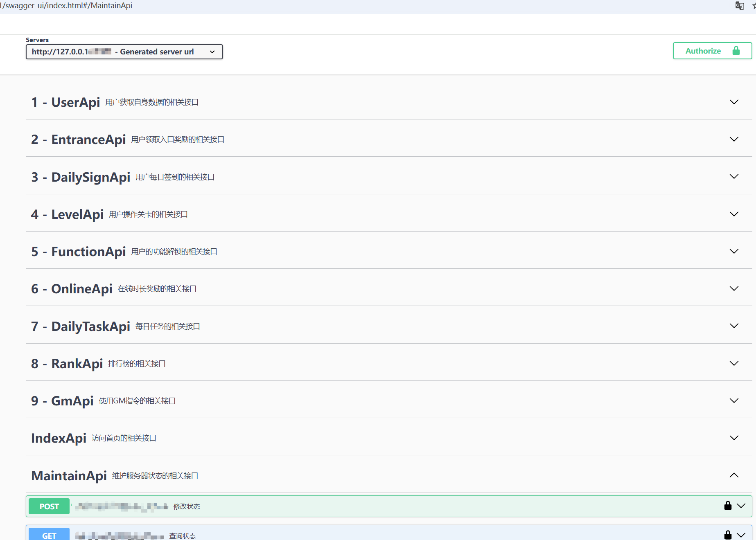Viewport: 756px width, 540px height.
Task: Collapse the MaintainApi section chevron
Action: click(x=734, y=475)
